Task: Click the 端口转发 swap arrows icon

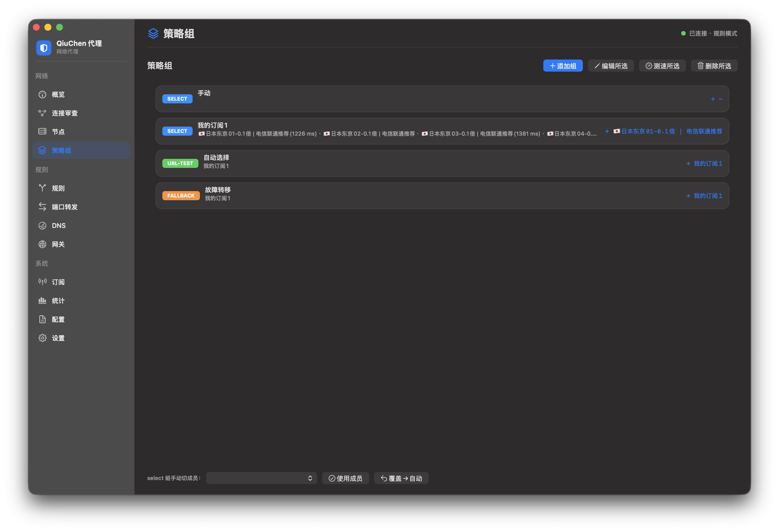Action: point(42,207)
